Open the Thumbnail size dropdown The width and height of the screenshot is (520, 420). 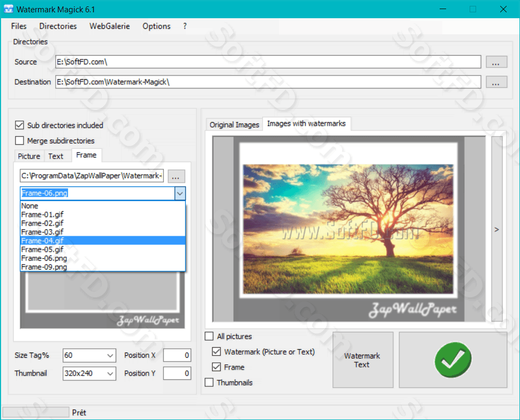tap(110, 373)
